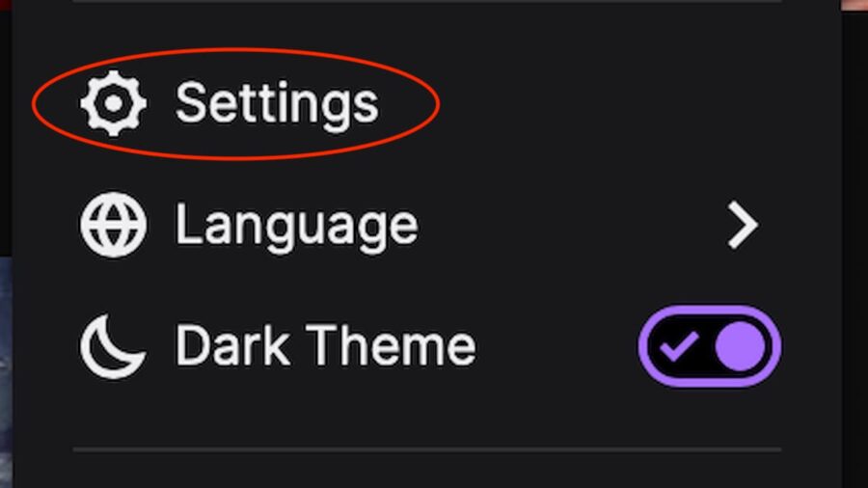
Task: Expand the Language submenu chevron
Action: pyautogui.click(x=743, y=225)
